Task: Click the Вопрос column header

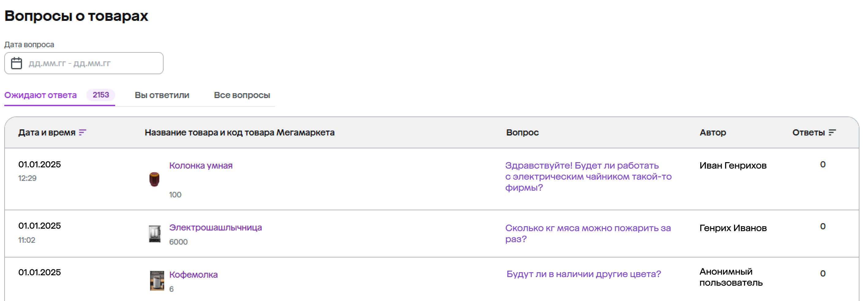Action: [522, 132]
